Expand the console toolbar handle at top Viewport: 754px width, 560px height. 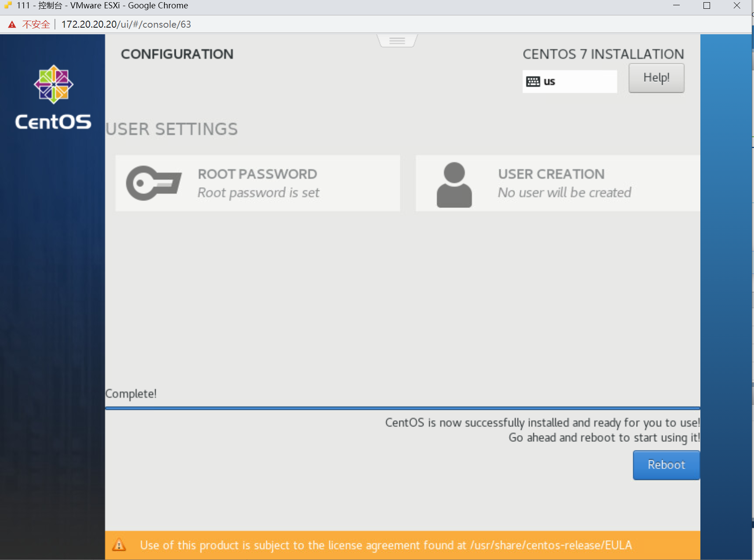(397, 41)
